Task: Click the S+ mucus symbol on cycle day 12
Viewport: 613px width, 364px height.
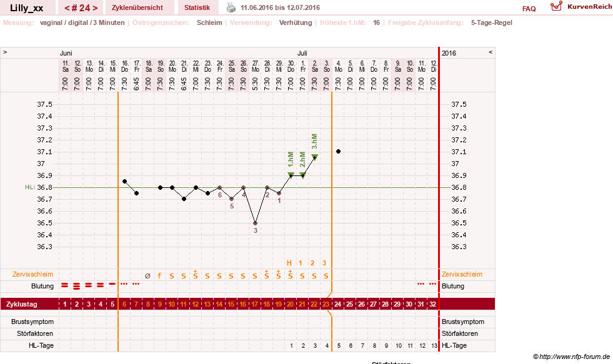Action: click(195, 275)
